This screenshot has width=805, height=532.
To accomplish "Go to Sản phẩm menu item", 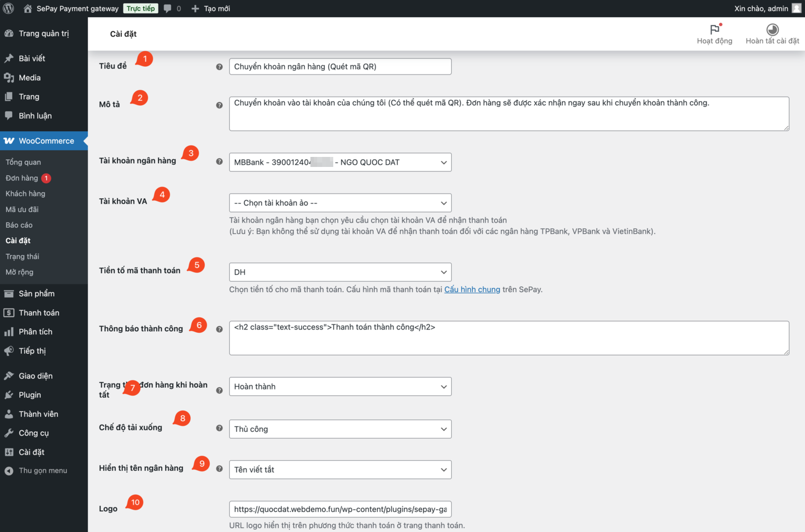I will click(x=36, y=294).
